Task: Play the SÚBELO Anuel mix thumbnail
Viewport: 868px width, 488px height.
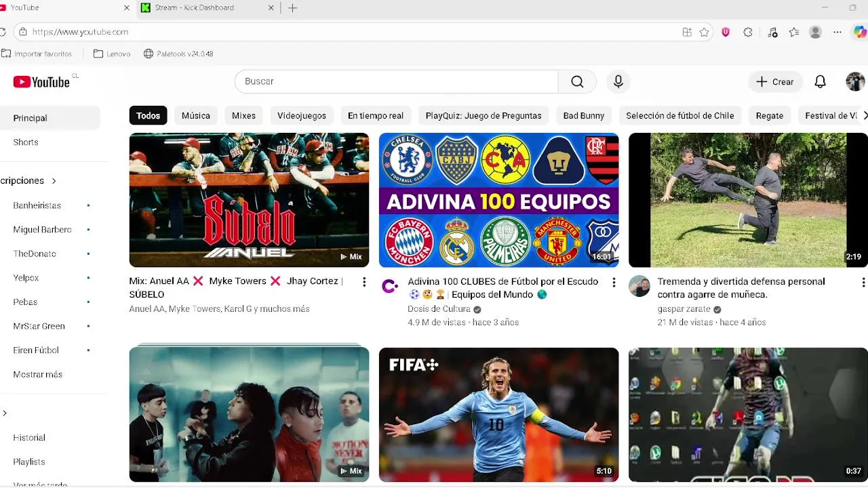Action: point(249,200)
